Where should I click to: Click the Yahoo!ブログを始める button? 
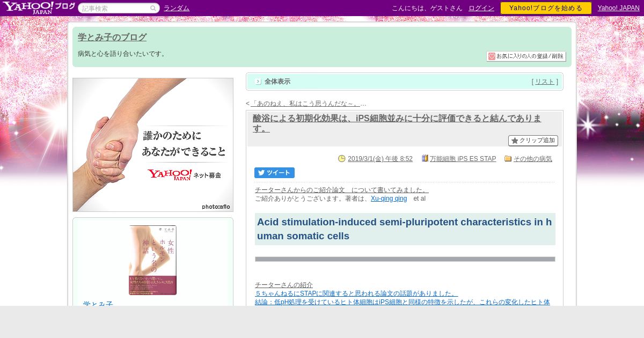tap(546, 8)
